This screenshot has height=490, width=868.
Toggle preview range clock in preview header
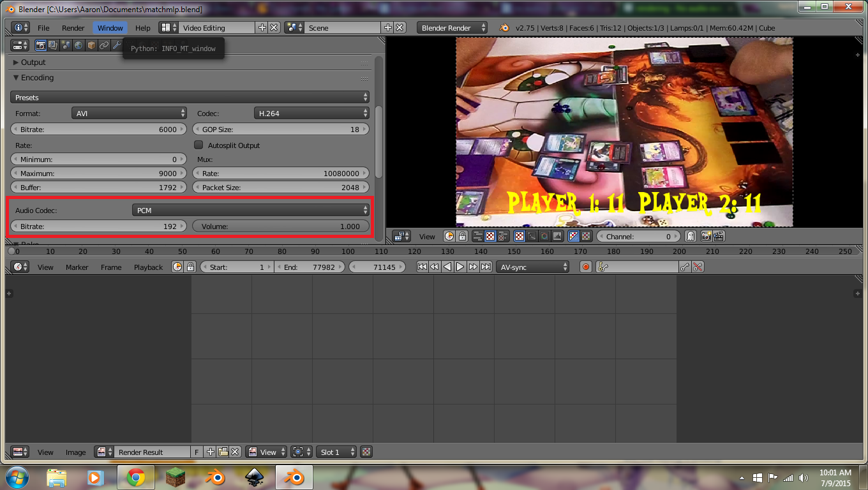(x=449, y=236)
